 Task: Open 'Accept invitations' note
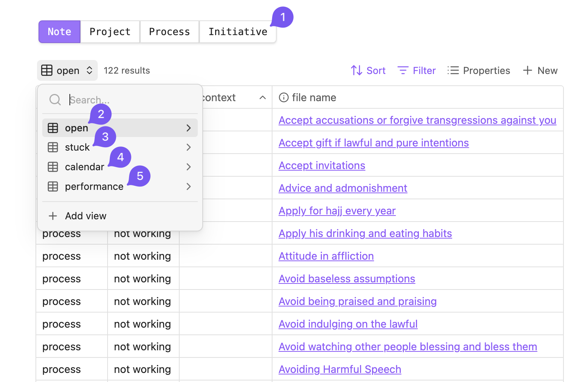click(322, 165)
